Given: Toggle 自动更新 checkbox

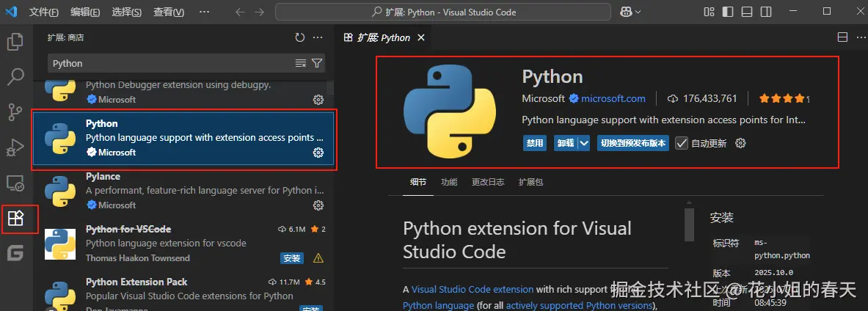Looking at the screenshot, I should (682, 143).
